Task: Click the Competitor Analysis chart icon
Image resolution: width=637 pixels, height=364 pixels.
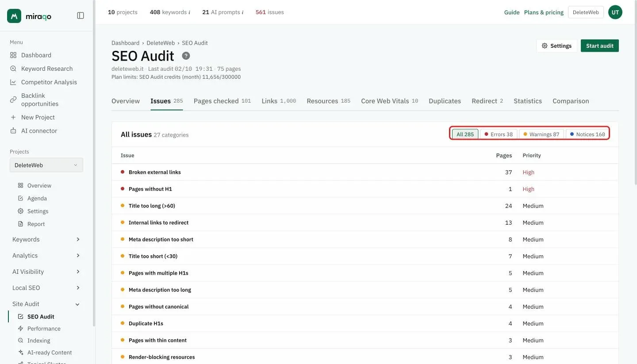Action: coord(13,82)
